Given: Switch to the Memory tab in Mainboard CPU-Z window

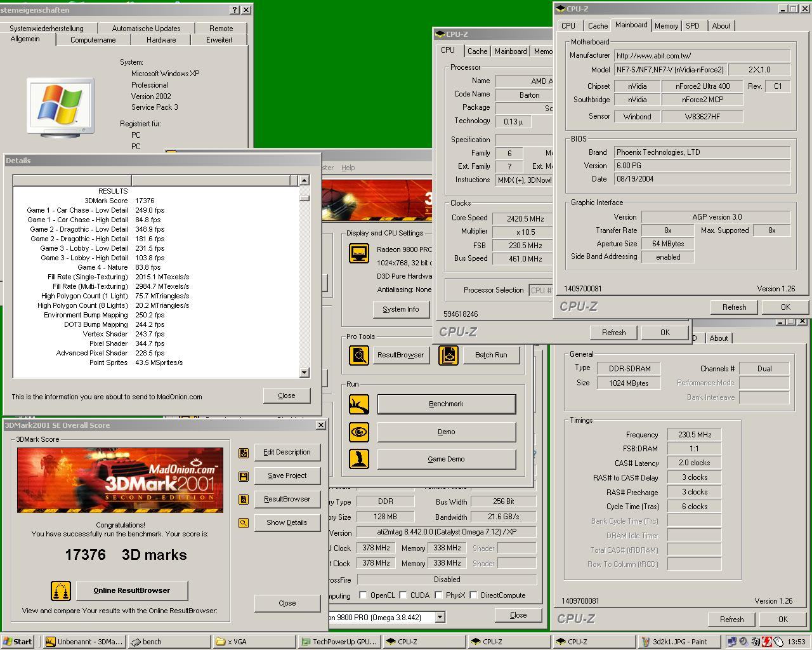Looking at the screenshot, I should 666,26.
